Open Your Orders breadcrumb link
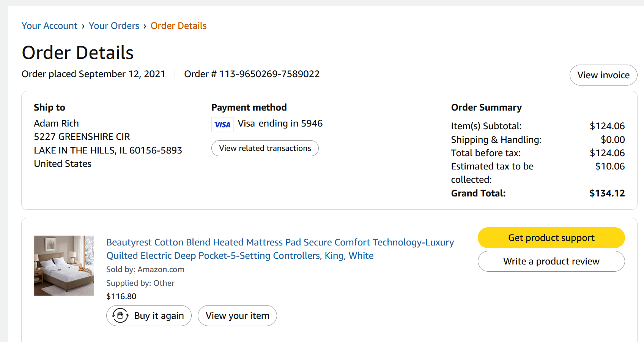This screenshot has height=342, width=644. coord(114,26)
